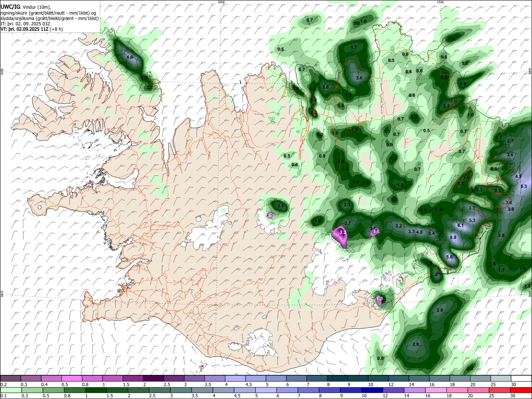Screen dimensions: 532x399
Task: Click the "15W" longitude label
Action: pos(440,2)
